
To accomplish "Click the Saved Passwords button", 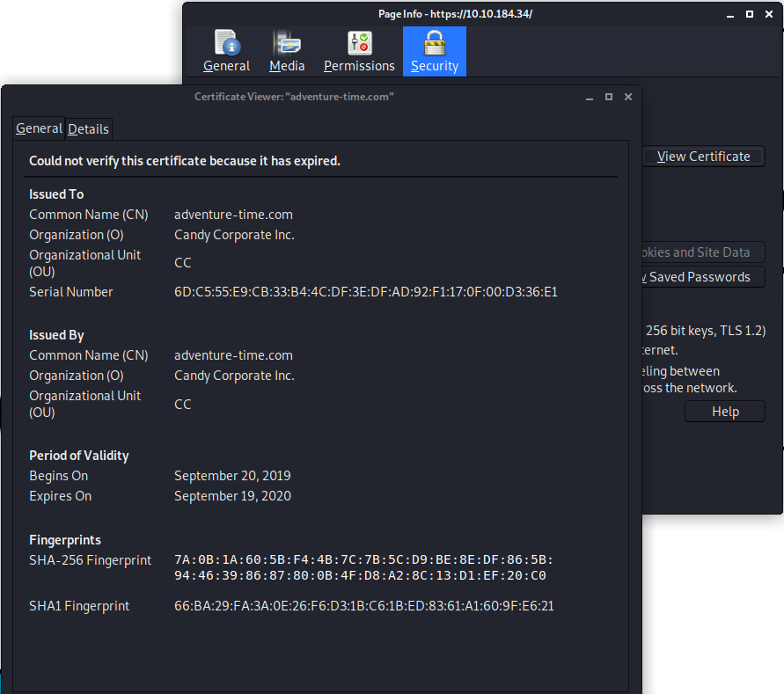I will [x=703, y=277].
